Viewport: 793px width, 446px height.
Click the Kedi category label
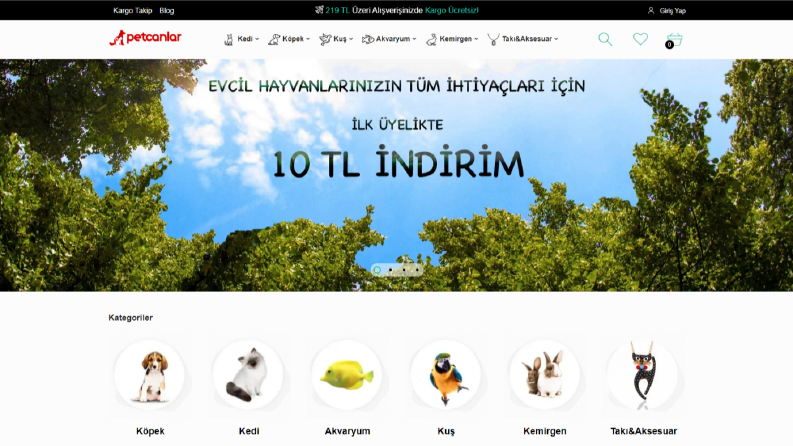coord(249,431)
